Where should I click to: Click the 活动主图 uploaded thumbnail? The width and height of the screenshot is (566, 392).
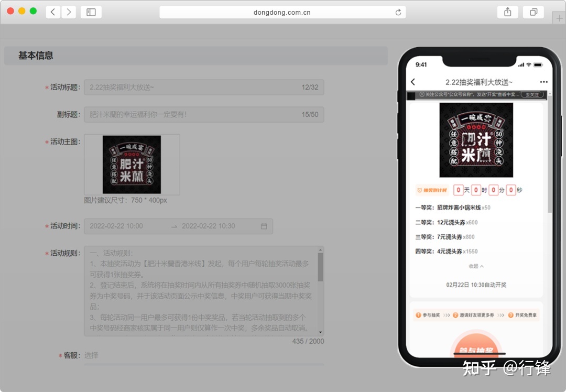click(x=132, y=165)
